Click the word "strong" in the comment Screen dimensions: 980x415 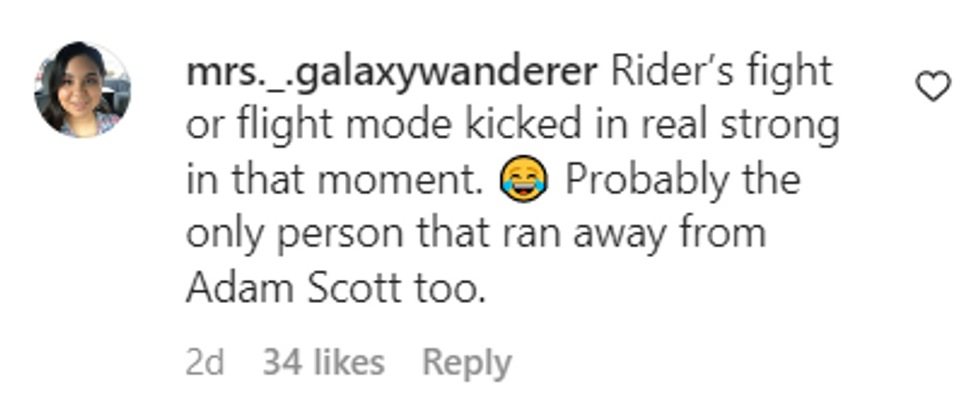click(x=780, y=128)
